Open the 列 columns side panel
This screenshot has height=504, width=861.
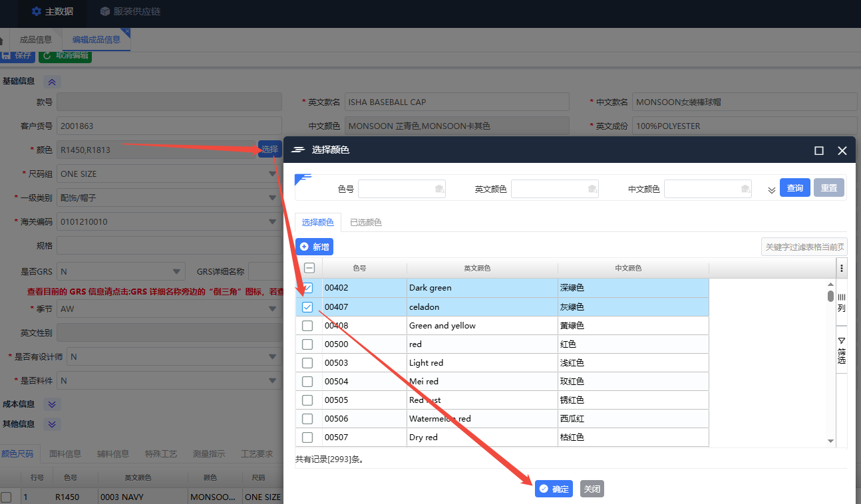tap(841, 303)
